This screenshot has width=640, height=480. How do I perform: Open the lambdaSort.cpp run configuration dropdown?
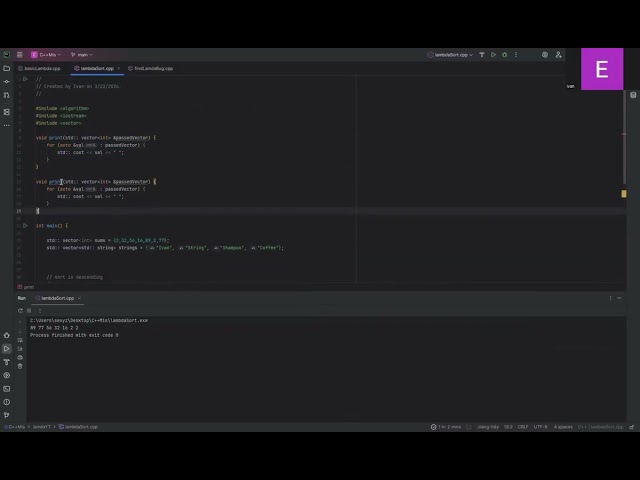coord(450,55)
